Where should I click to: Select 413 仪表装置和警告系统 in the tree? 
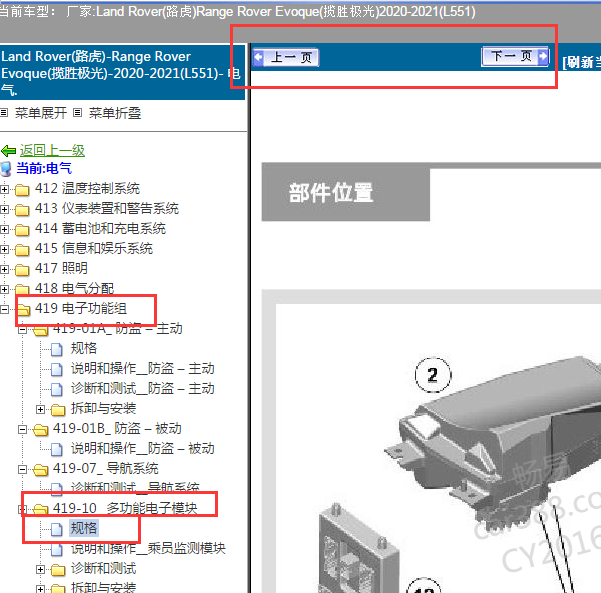pos(107,208)
